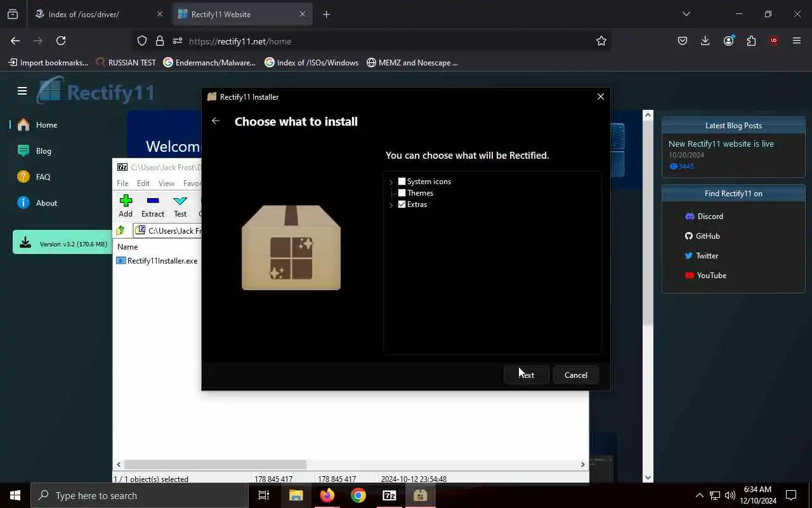This screenshot has width=812, height=508.
Task: Open the Rectify11 Discord link
Action: coord(704,217)
